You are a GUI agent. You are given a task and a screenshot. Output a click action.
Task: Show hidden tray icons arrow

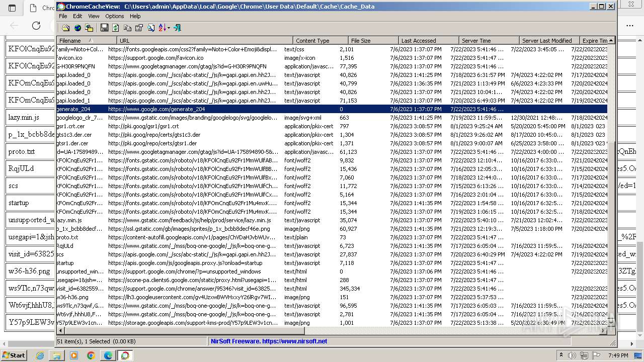[561, 355]
